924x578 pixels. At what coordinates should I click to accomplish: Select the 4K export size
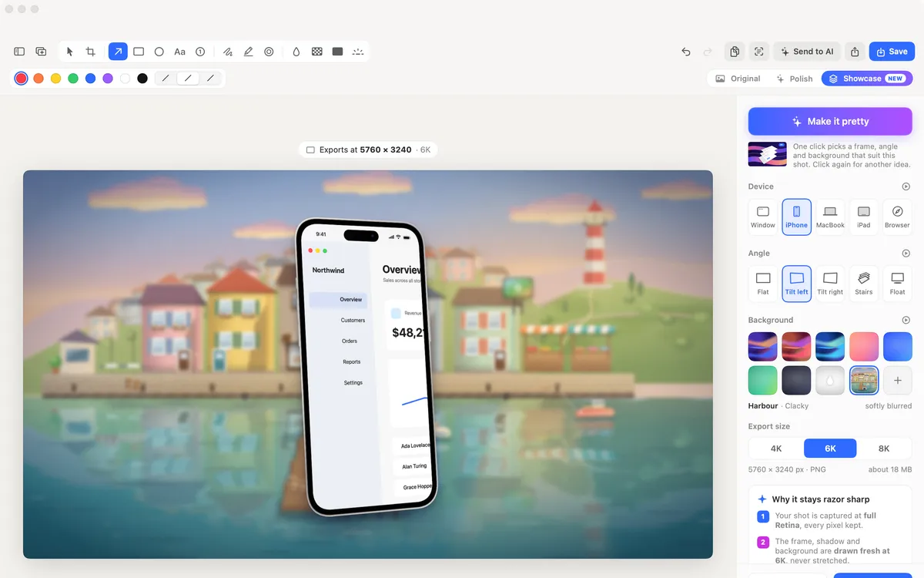[x=776, y=449]
